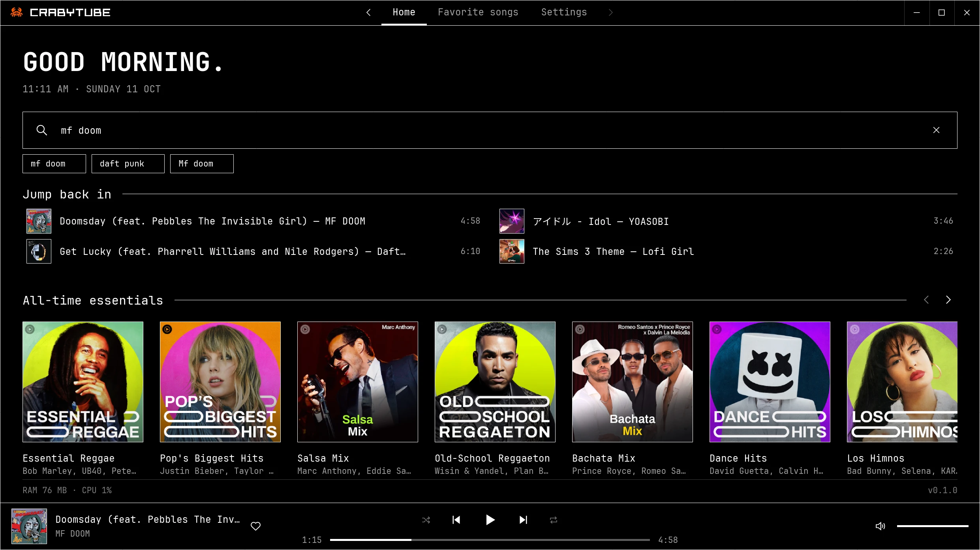Maximize the CrabyTube window
The width and height of the screenshot is (980, 550).
(x=942, y=13)
